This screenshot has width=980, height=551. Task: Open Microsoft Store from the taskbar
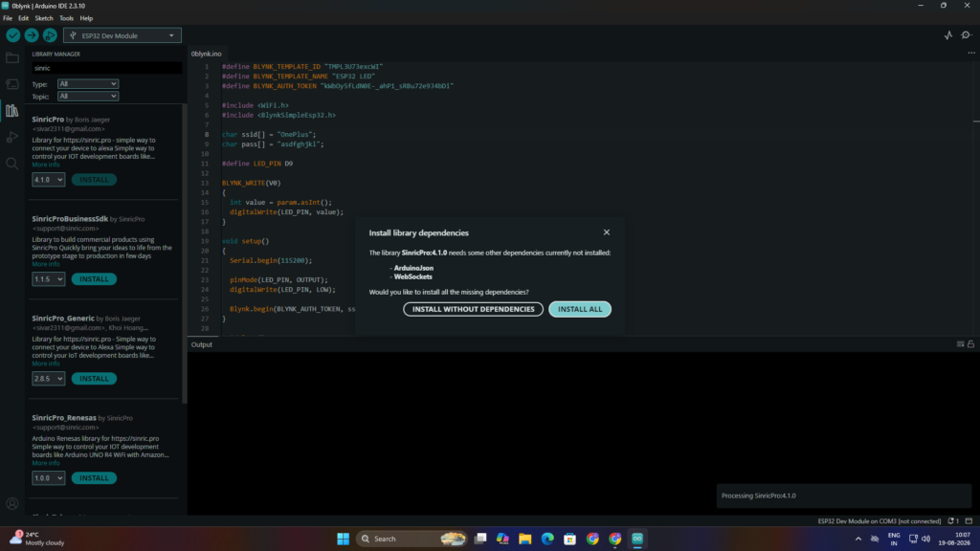pos(570,539)
